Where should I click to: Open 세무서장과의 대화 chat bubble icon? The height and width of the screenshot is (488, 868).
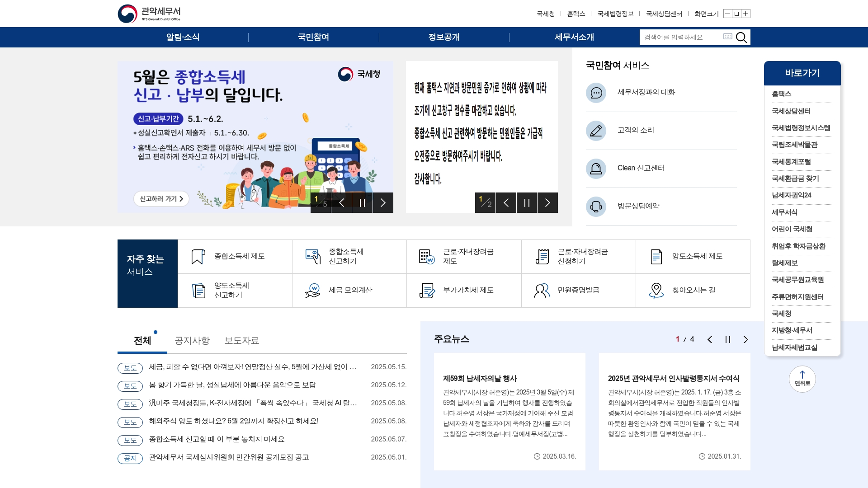point(596,93)
